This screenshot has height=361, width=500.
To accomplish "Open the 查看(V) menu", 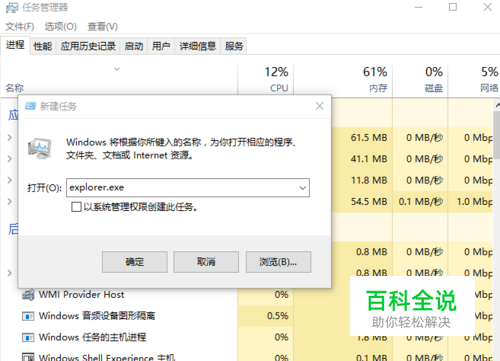I will (103, 26).
